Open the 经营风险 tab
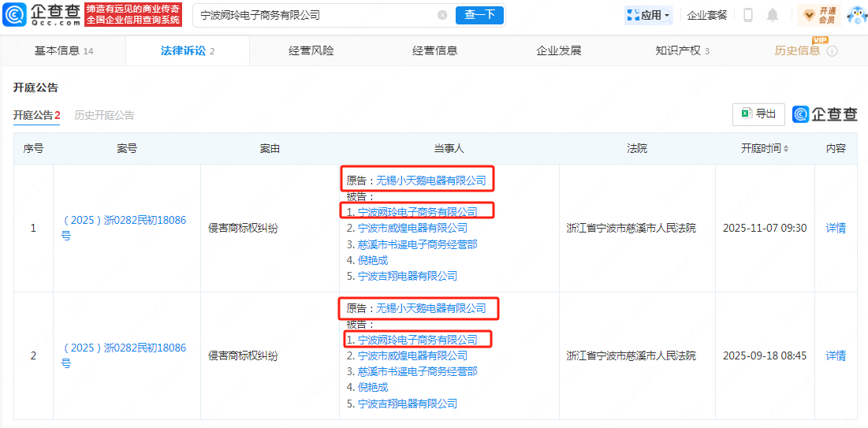This screenshot has width=868, height=428. (x=311, y=51)
